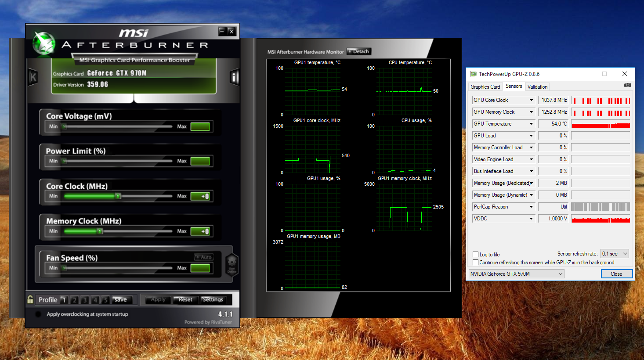
Task: Click the Fan Speed value box
Action: pyautogui.click(x=200, y=268)
